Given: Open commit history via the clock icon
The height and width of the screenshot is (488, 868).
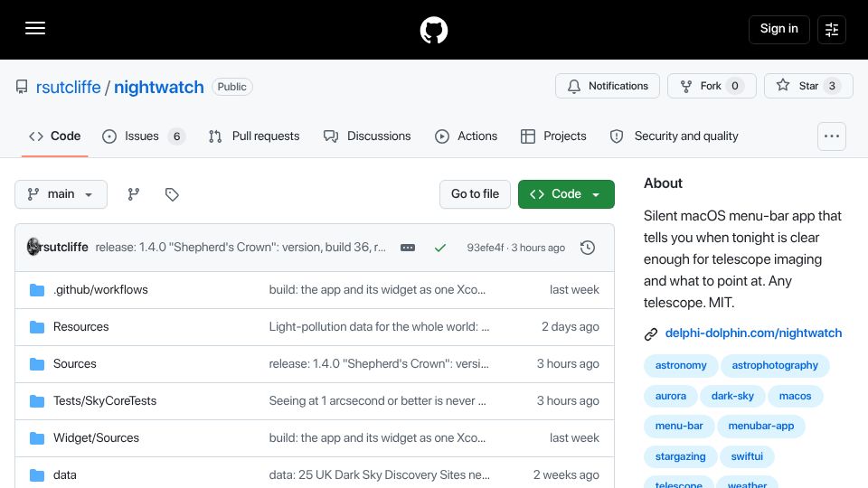Looking at the screenshot, I should pos(588,248).
